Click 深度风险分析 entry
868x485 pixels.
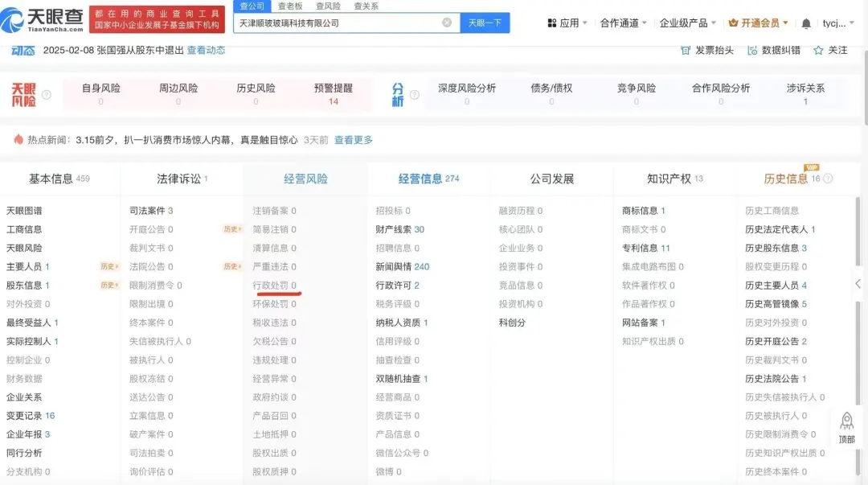467,94
